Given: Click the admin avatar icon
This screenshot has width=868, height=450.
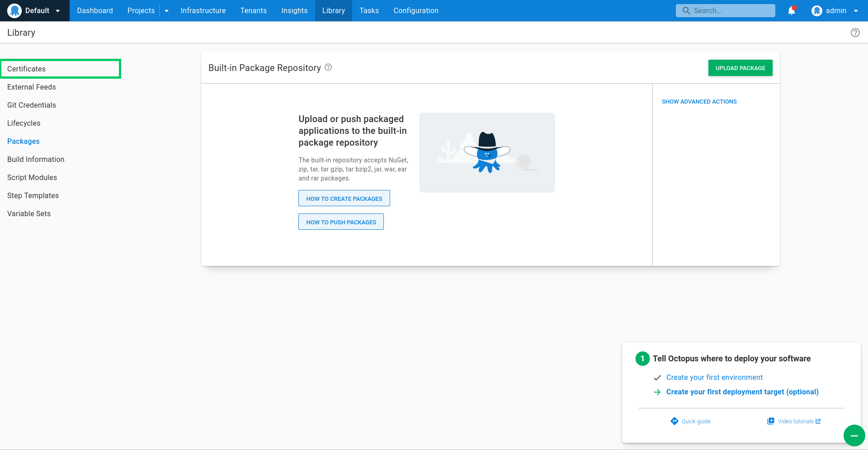Looking at the screenshot, I should pos(816,10).
